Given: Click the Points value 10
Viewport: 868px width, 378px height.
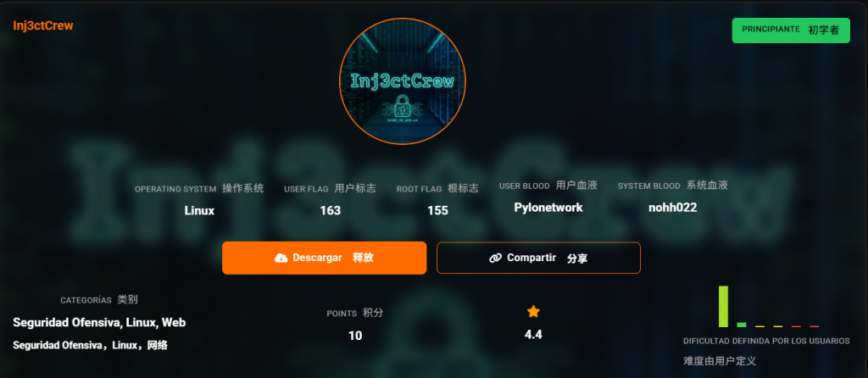Looking at the screenshot, I should point(355,336).
